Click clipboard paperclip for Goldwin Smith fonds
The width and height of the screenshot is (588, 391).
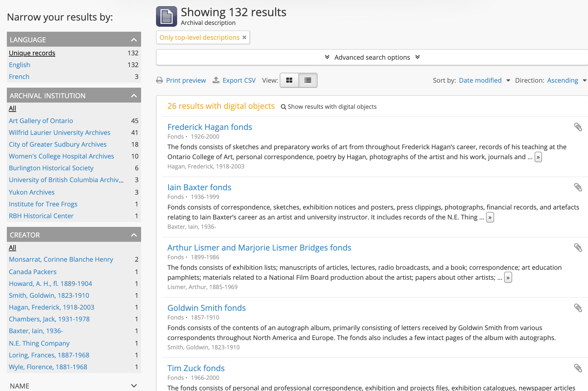[x=578, y=308]
